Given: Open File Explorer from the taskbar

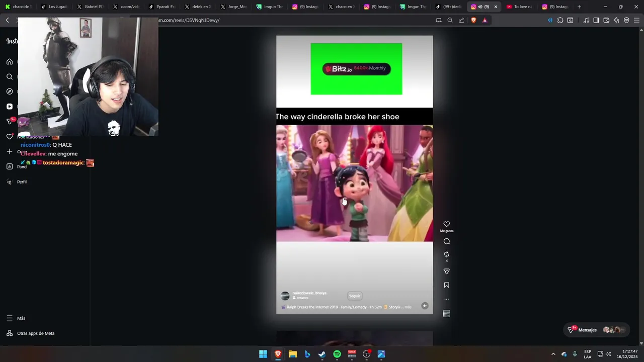Looking at the screenshot, I should [293, 354].
